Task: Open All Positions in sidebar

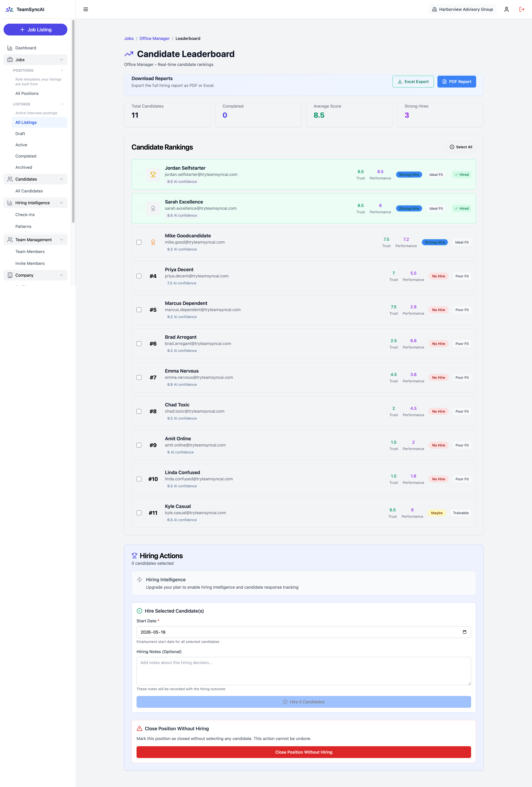Action: coord(39,93)
